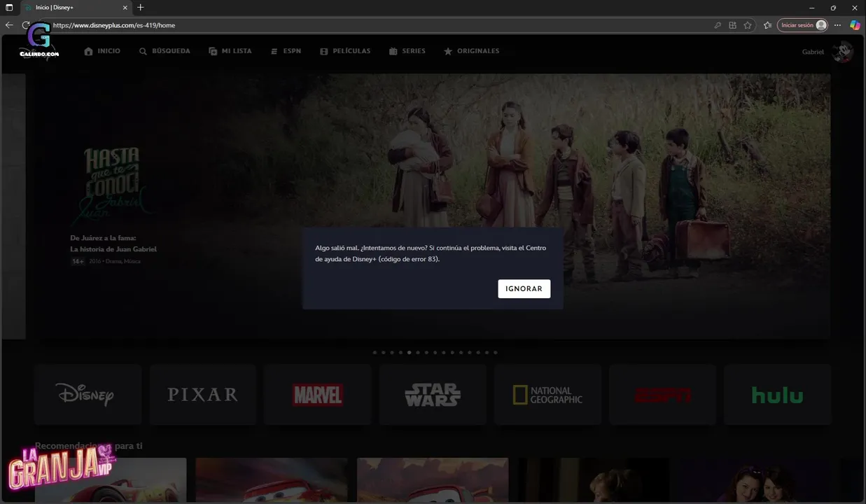Click the 14+ age rating badge

(77, 262)
